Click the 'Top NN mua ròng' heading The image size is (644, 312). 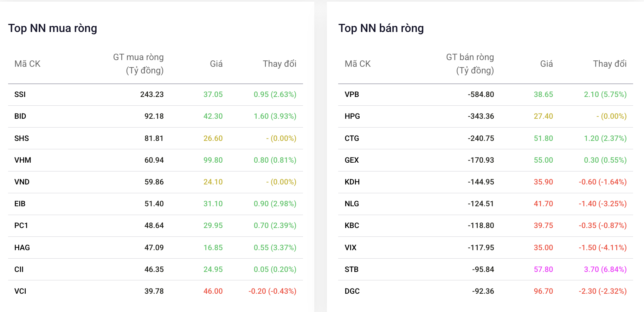click(x=53, y=28)
